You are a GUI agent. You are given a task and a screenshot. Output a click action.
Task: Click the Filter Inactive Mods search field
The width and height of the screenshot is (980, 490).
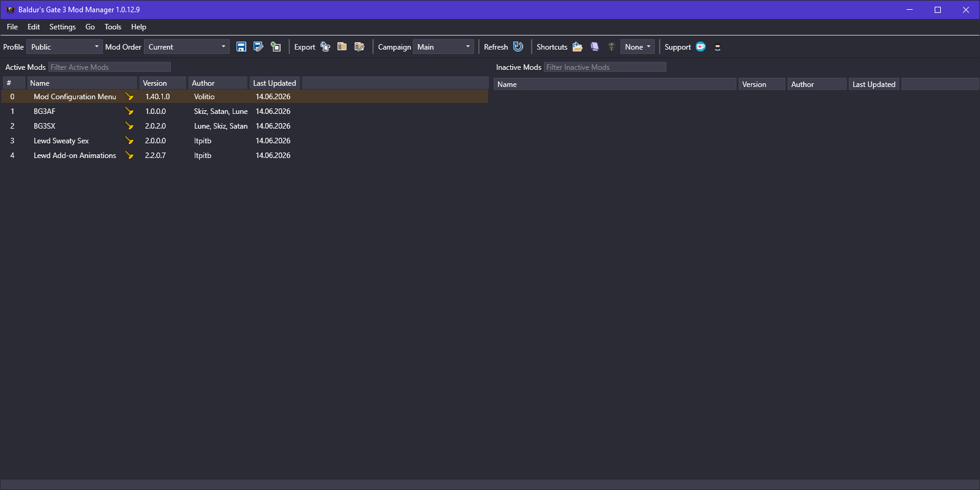pyautogui.click(x=605, y=67)
